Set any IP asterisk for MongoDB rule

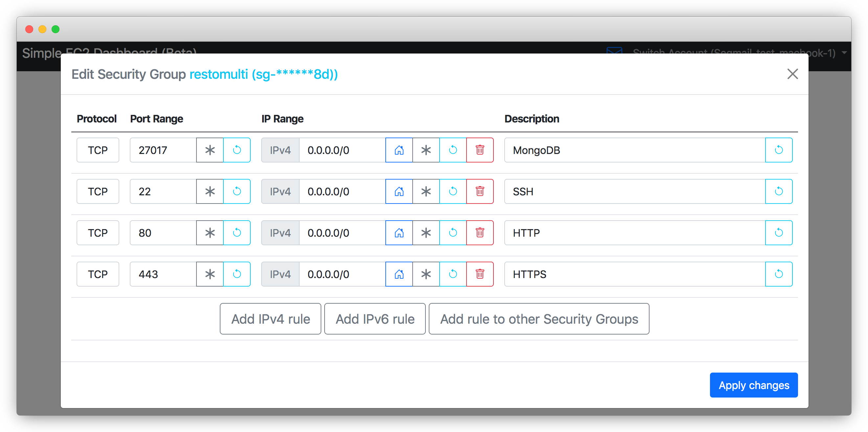tap(426, 150)
